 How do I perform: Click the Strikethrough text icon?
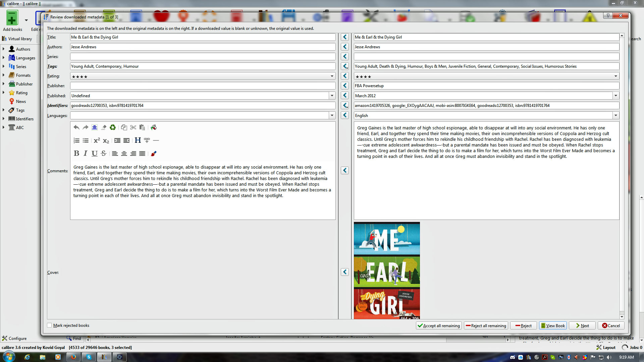point(104,154)
